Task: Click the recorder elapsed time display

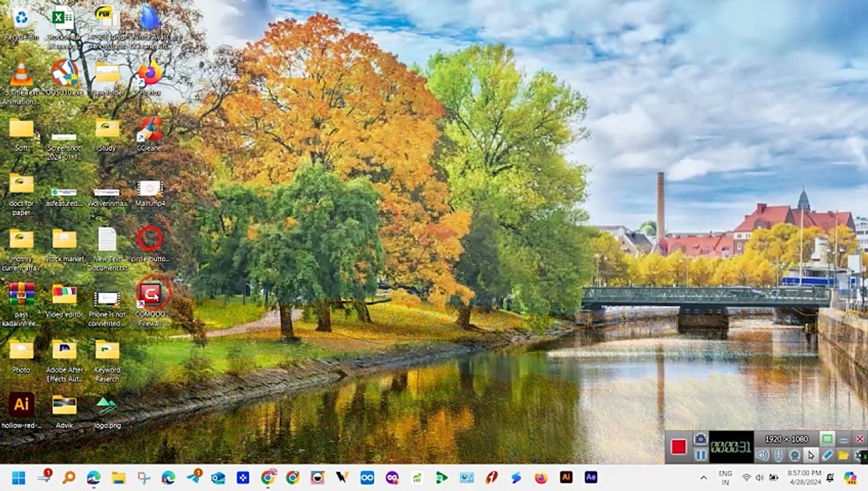Action: click(x=731, y=447)
